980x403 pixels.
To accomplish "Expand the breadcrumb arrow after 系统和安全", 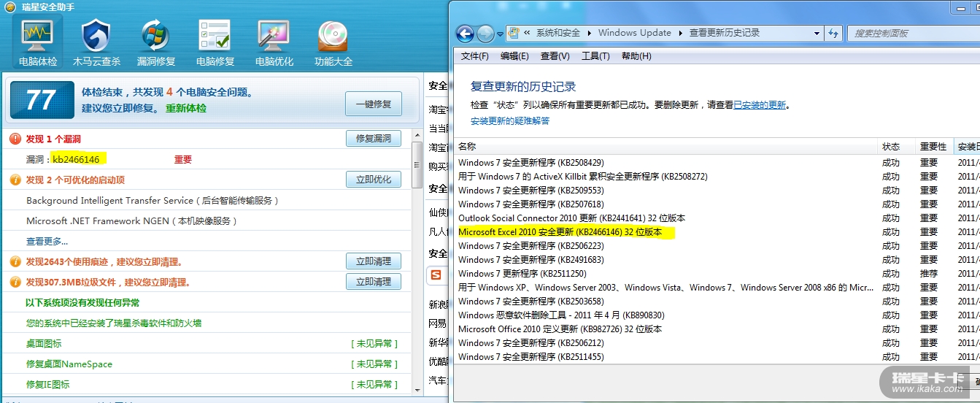I will tap(590, 33).
